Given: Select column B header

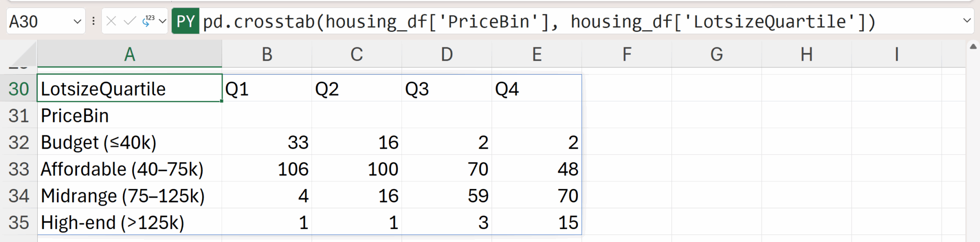Looking at the screenshot, I should (267, 55).
